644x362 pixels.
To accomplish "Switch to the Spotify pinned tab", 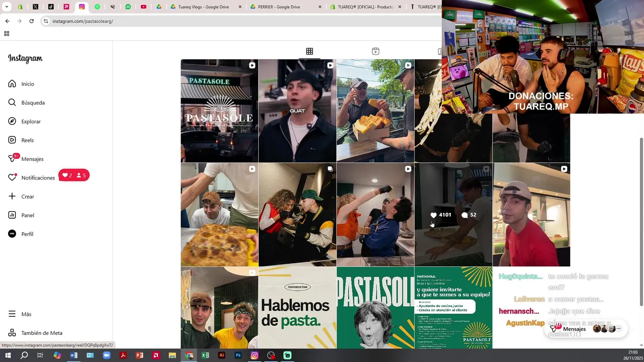I will [97, 7].
